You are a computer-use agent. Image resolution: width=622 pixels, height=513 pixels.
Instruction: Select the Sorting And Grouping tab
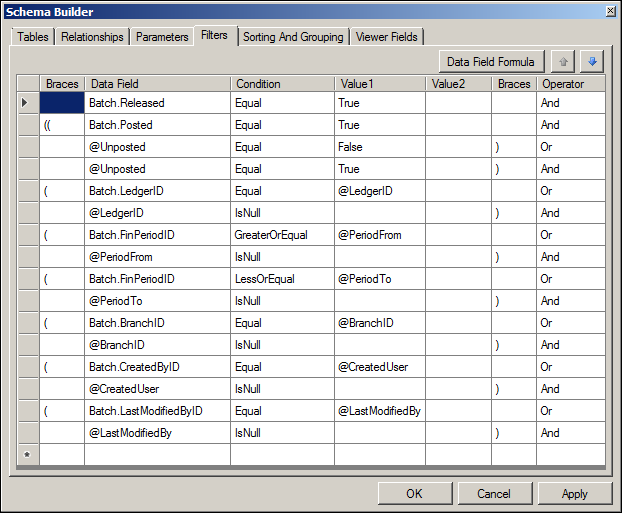293,37
